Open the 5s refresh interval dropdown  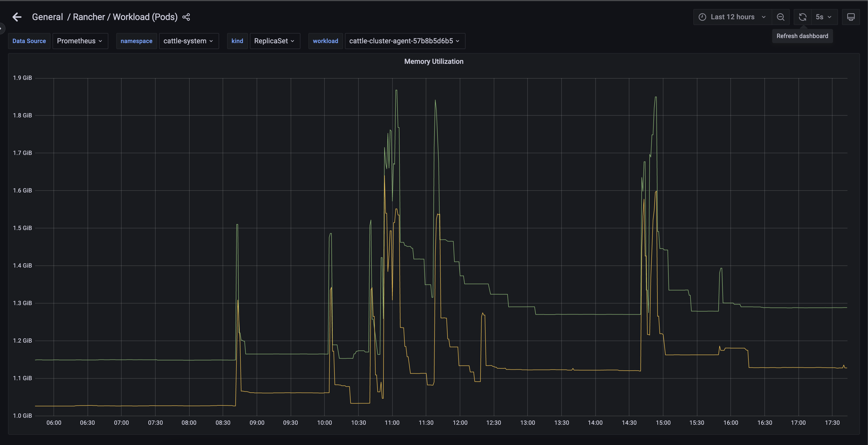[x=823, y=17]
